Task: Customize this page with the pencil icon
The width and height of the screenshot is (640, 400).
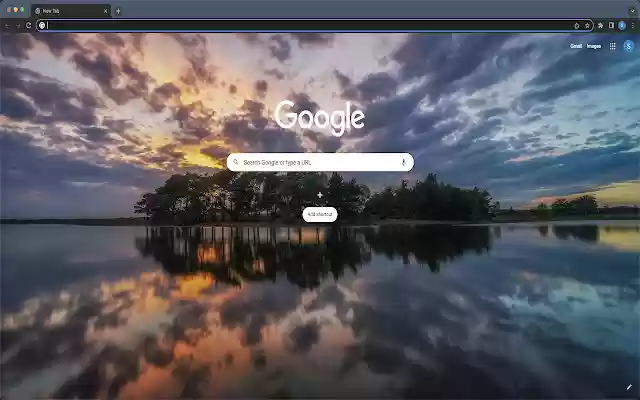Action: (629, 387)
